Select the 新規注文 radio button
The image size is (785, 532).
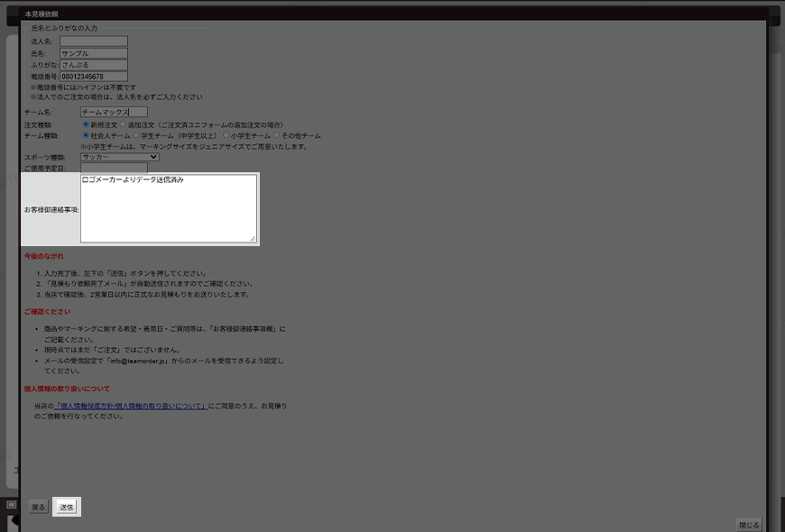click(86, 124)
